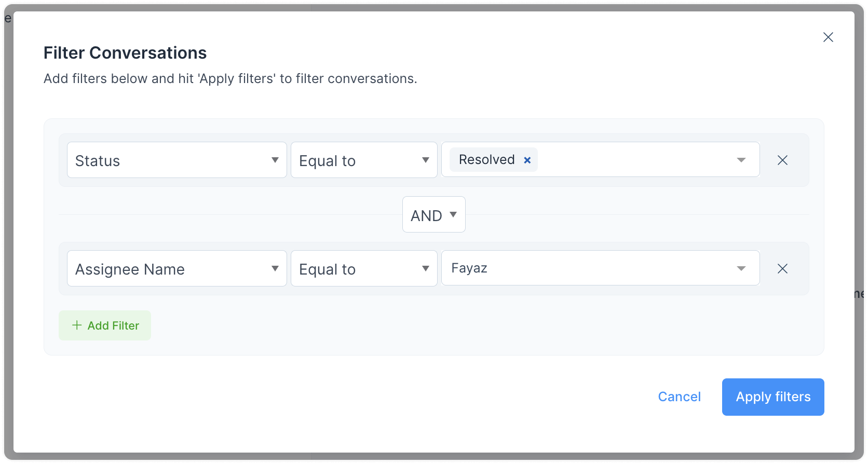
Task: Click the Filter Conversations heading
Action: pyautogui.click(x=125, y=53)
